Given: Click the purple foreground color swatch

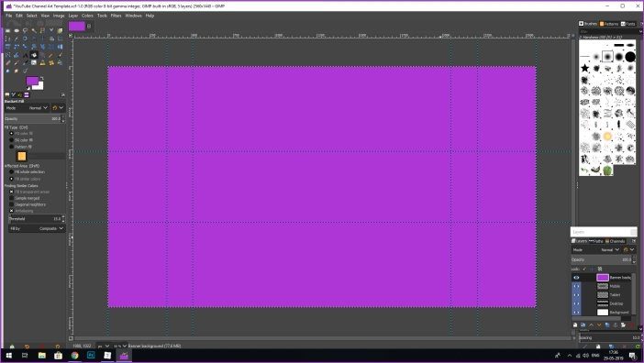Looking at the screenshot, I should point(32,81).
